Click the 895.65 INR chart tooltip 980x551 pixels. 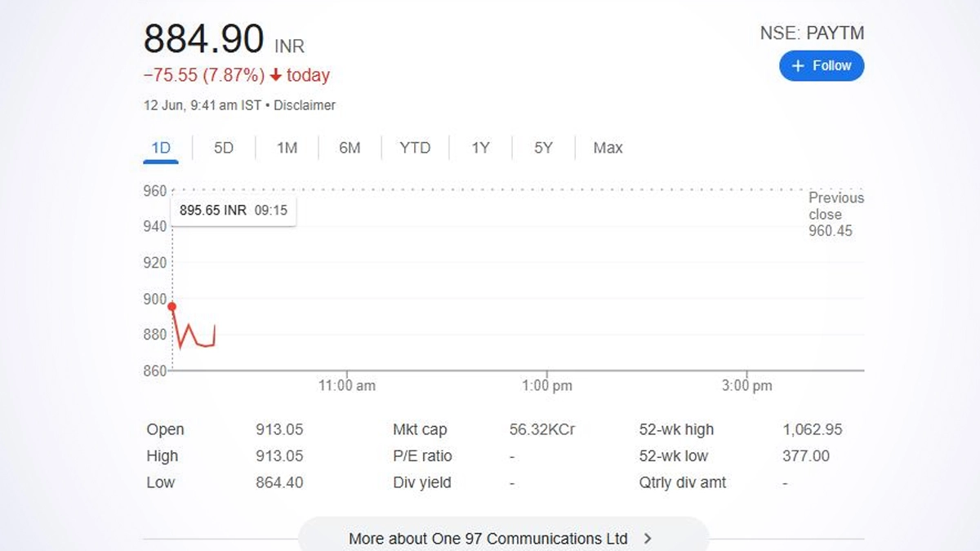pyautogui.click(x=233, y=210)
